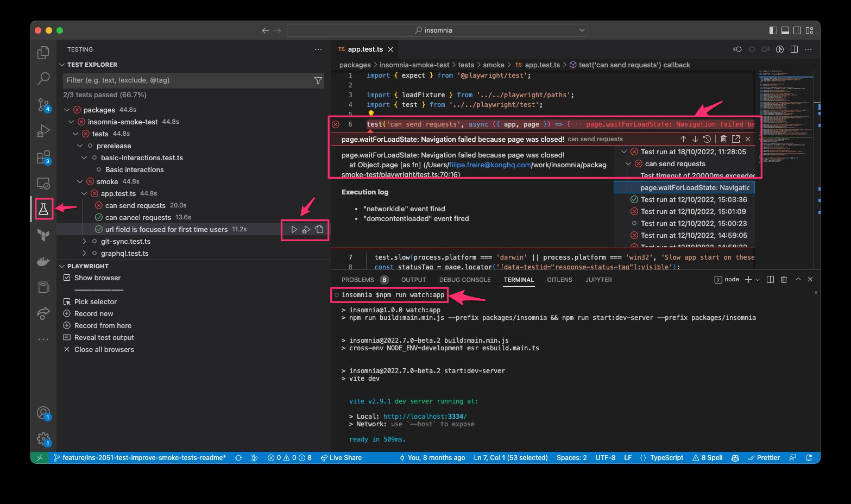
Task: Open the Accounts menu in activity bar
Action: 43,413
